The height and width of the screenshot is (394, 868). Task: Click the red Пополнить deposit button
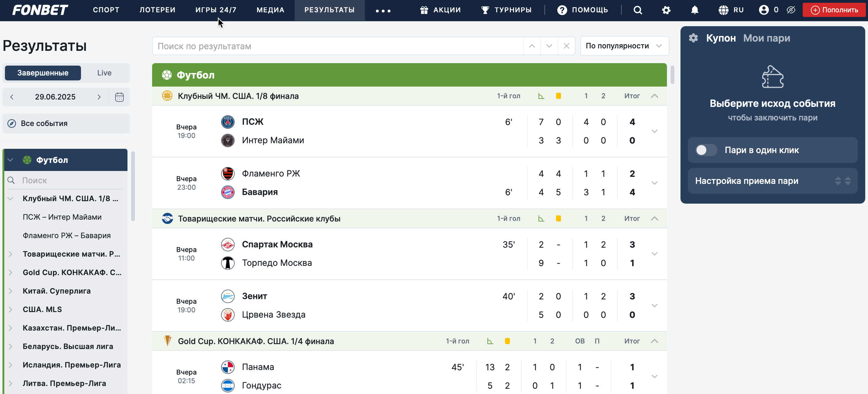[834, 10]
